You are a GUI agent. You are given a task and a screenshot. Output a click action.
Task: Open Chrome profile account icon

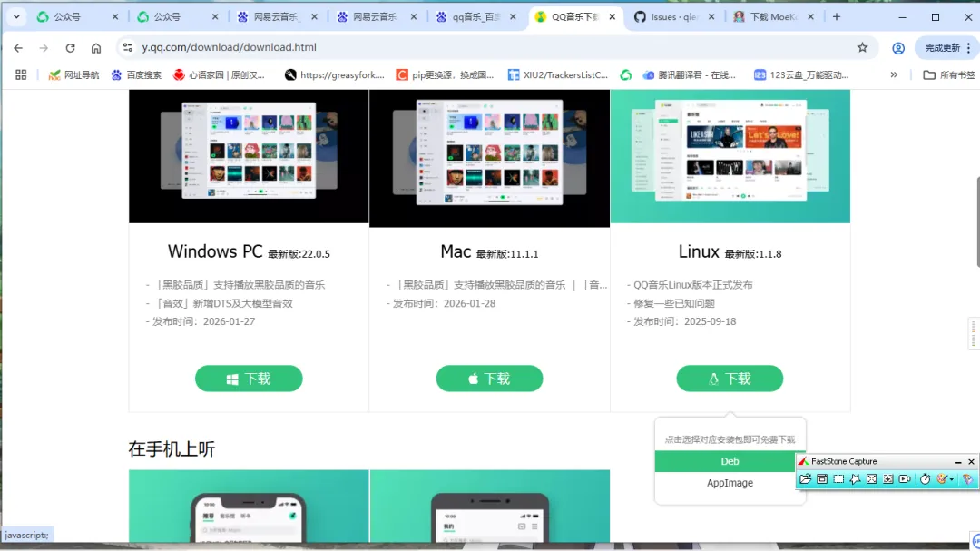898,48
